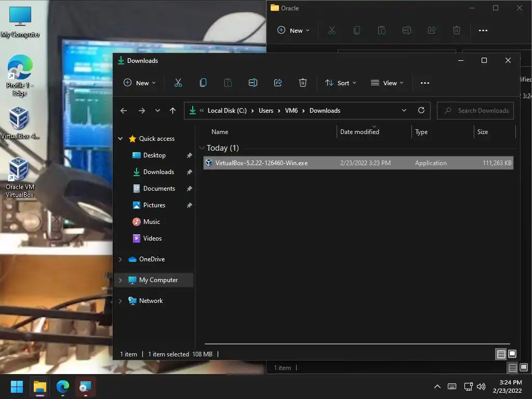The image size is (532, 399).
Task: Click the Share icon in Oracle window
Action: [x=432, y=30]
